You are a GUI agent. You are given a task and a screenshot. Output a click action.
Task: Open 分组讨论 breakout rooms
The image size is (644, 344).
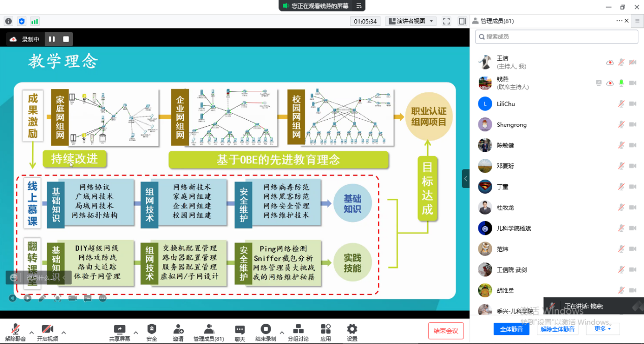298,332
